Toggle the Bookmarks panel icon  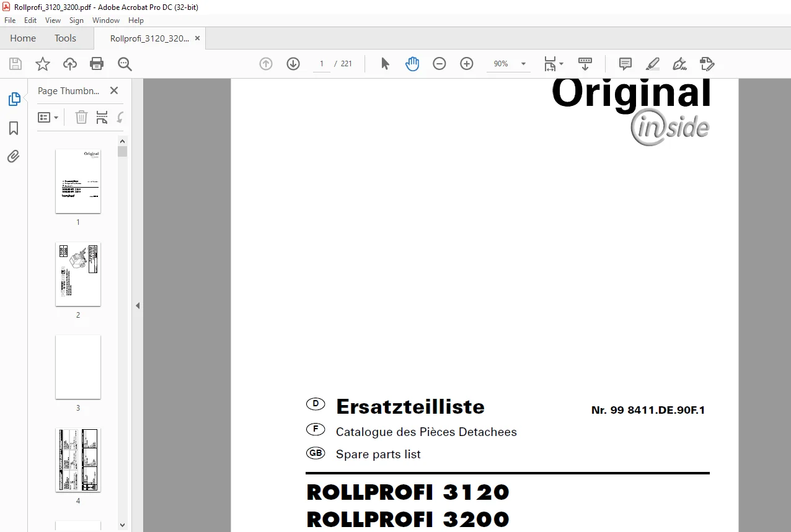pyautogui.click(x=14, y=128)
